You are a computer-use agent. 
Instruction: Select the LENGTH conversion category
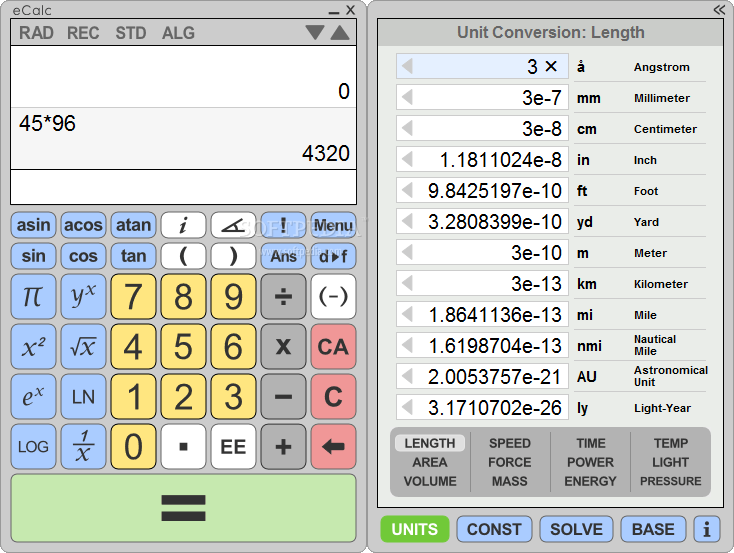430,443
